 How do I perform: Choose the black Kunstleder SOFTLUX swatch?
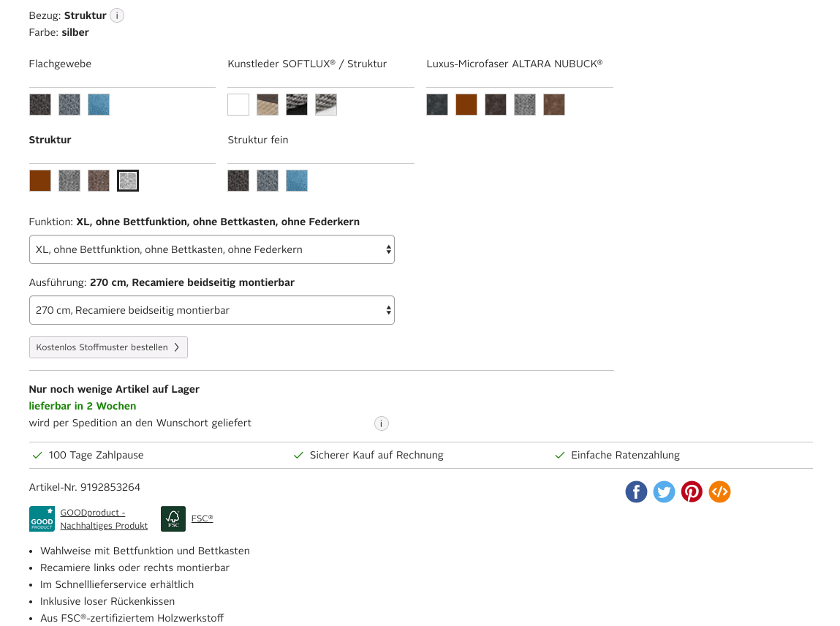297,105
